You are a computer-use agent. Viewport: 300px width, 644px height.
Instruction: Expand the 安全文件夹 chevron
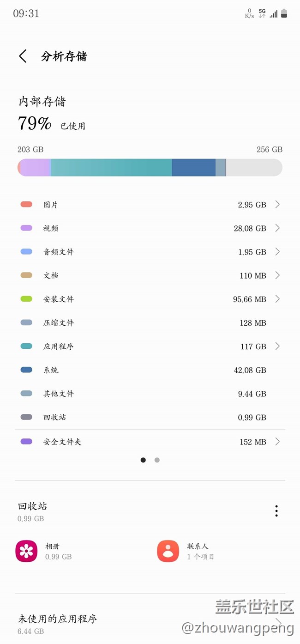[277, 442]
